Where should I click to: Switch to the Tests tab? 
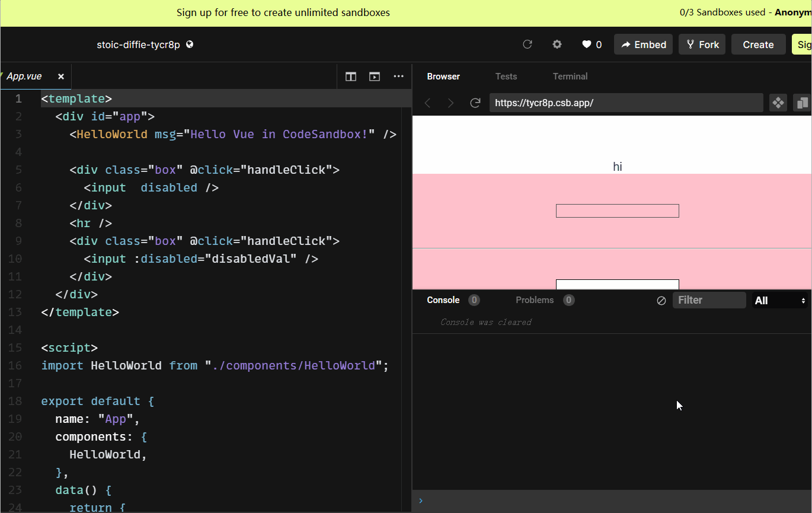point(506,77)
